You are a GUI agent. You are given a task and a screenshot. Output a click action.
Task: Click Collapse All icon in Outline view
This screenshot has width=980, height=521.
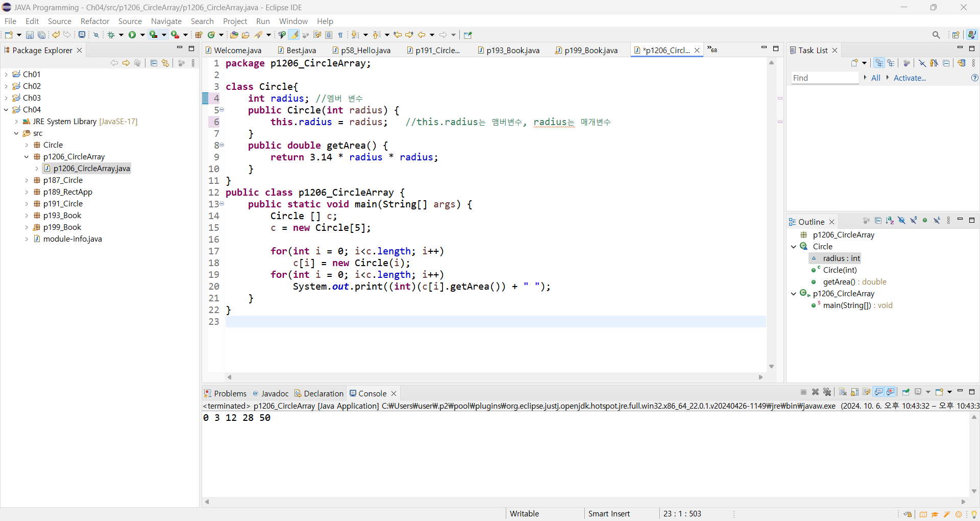tap(878, 221)
